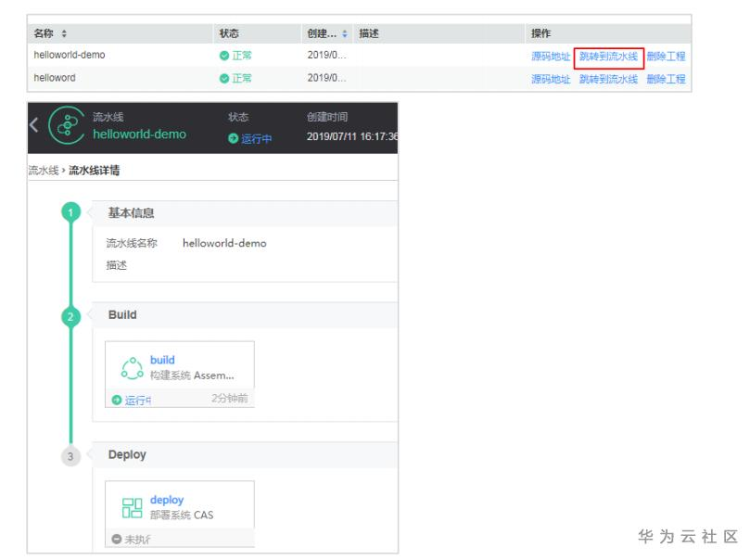
Task: Click the helloworld-demo title in dark header
Action: click(139, 134)
